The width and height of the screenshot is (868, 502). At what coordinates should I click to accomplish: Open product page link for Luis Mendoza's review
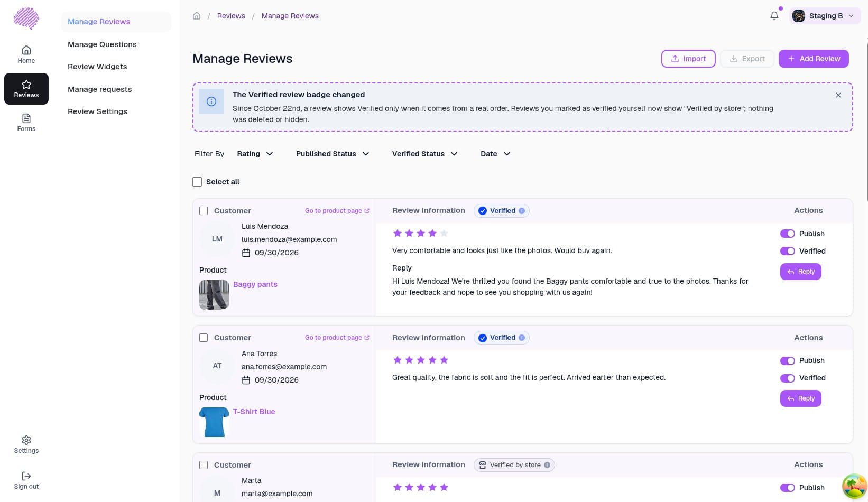coord(337,211)
